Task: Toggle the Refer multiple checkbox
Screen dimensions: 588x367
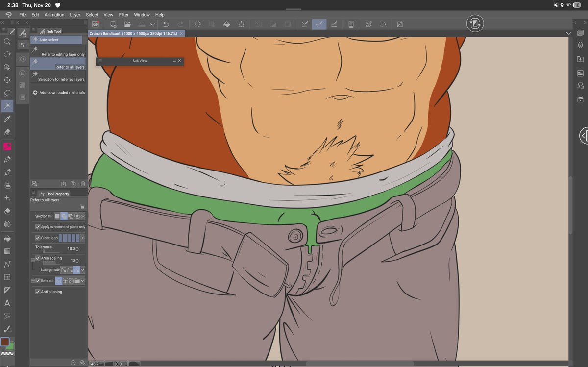Action: [x=38, y=281]
